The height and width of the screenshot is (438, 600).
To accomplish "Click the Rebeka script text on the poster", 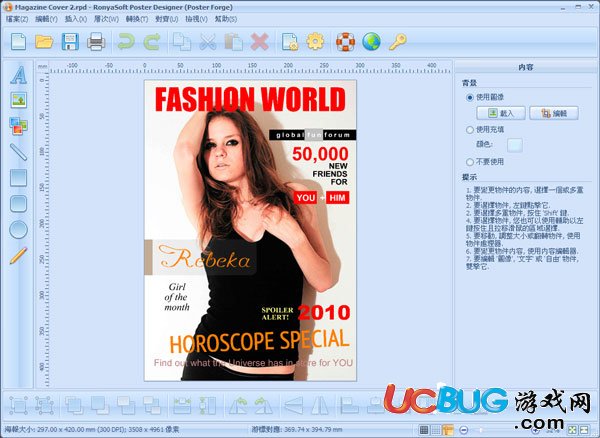I will (204, 257).
